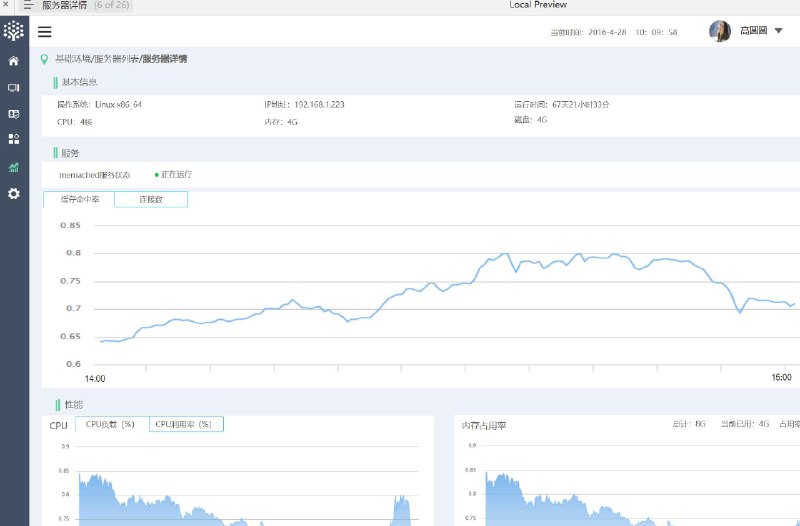Click the 14:00 label on cache chart
The image size is (800, 526).
point(95,379)
